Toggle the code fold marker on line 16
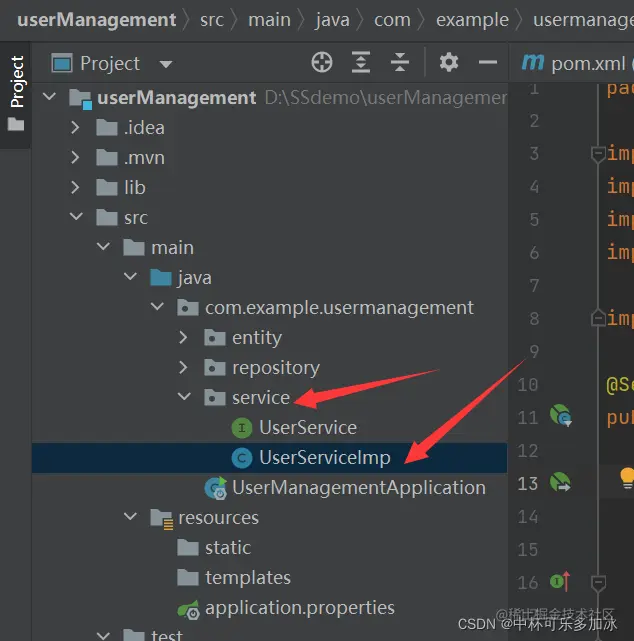Image resolution: width=634 pixels, height=641 pixels. tap(598, 583)
